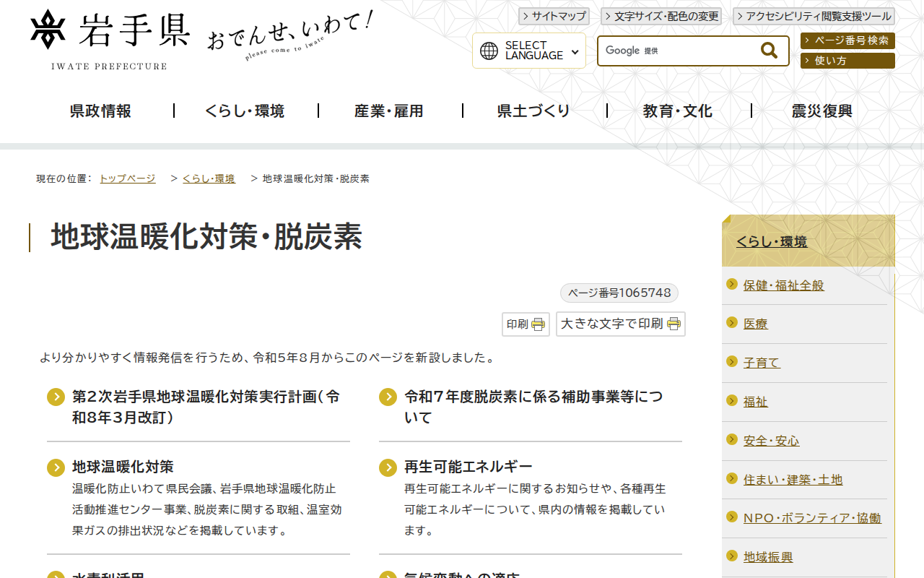Select 産業・雇用 in the navigation menu
The width and height of the screenshot is (924, 578).
pos(389,111)
